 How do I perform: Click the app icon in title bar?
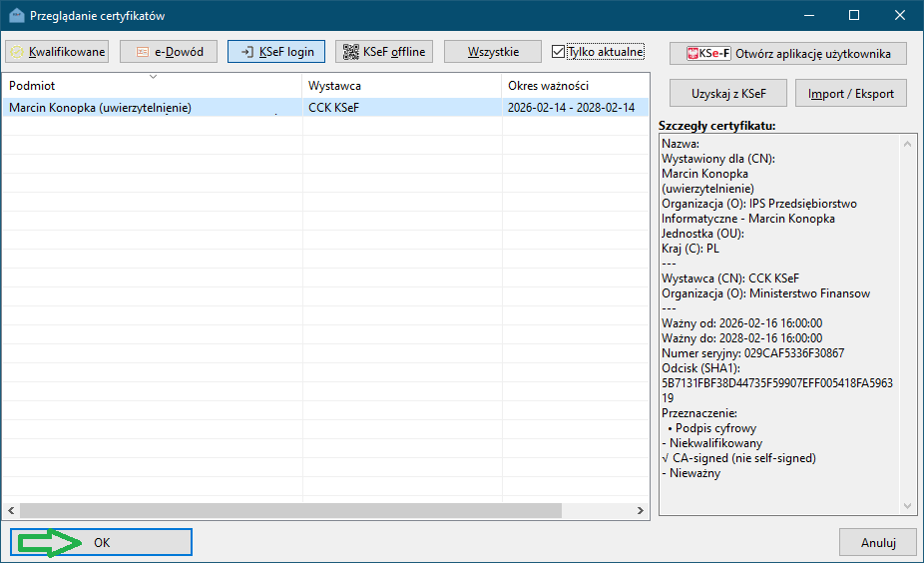tap(15, 16)
